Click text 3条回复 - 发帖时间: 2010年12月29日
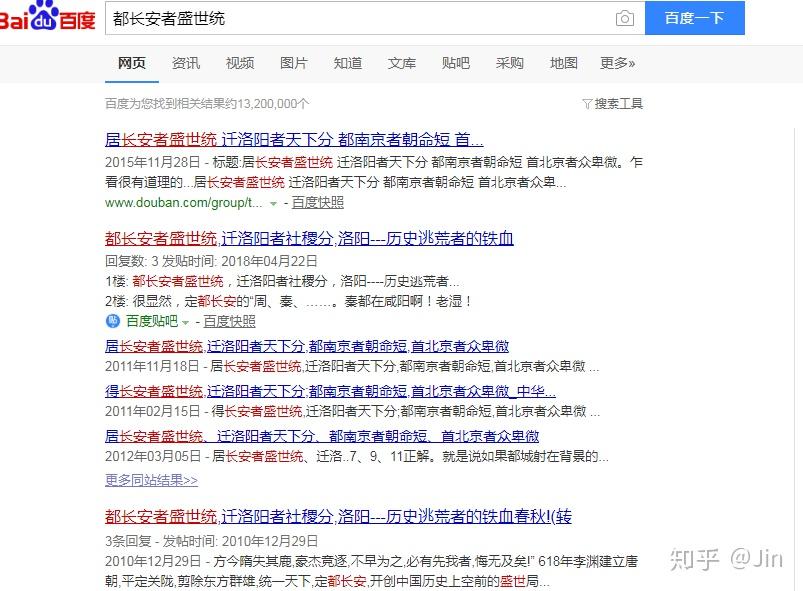This screenshot has height=591, width=803. [212, 541]
